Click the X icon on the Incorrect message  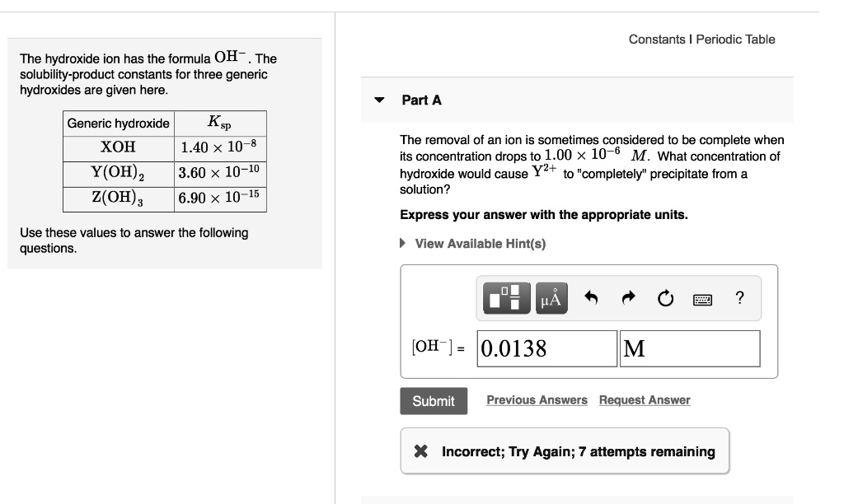point(423,450)
